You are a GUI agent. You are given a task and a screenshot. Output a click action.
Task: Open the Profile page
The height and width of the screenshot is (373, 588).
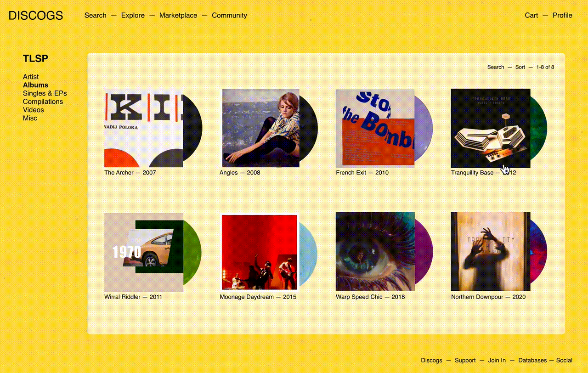coord(562,15)
